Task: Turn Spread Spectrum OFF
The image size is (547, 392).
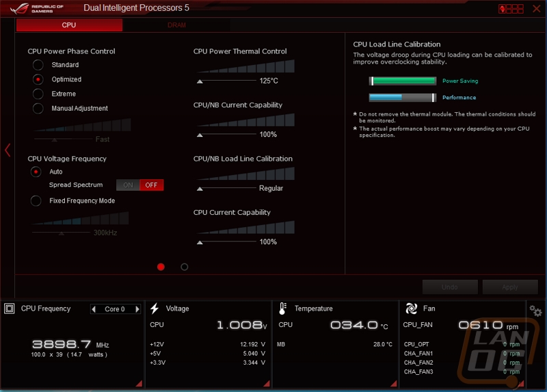Action: (151, 185)
